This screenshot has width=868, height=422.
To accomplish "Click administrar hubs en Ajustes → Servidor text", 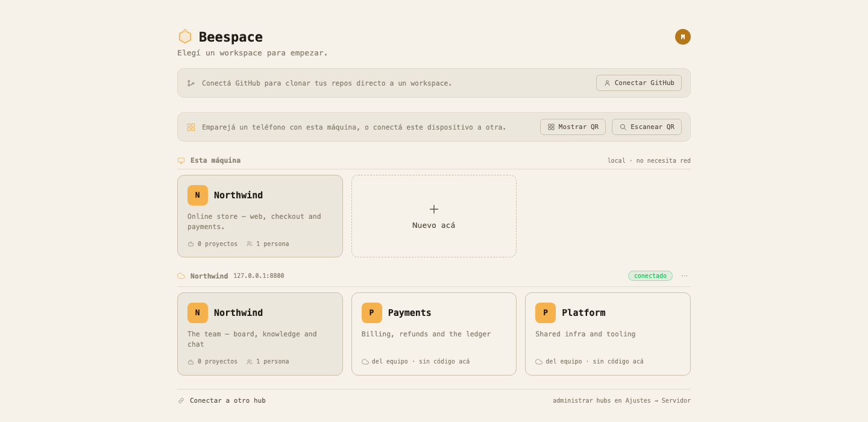I will (622, 401).
